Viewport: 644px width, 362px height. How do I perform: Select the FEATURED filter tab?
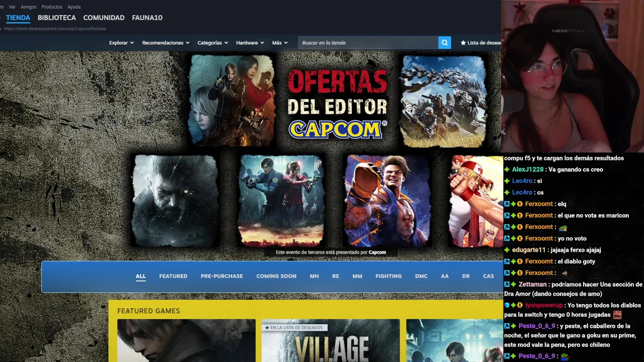click(x=173, y=276)
